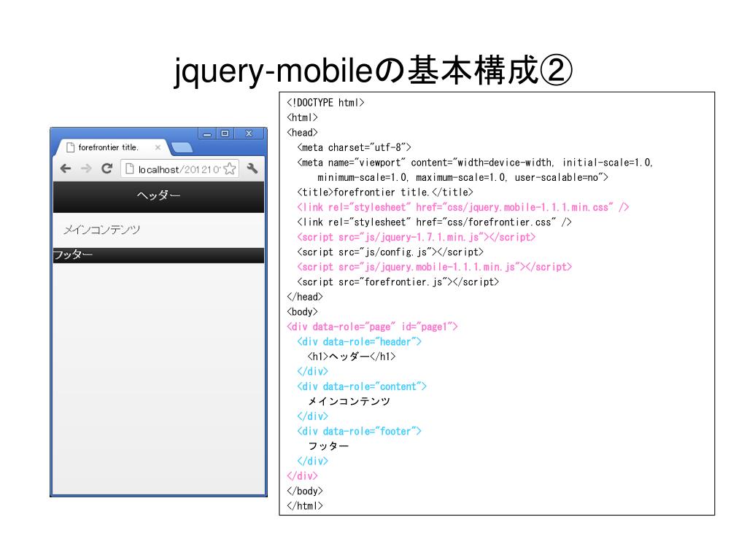Reload the page with refresh icon
Screen dimensions: 747x560
pos(107,168)
